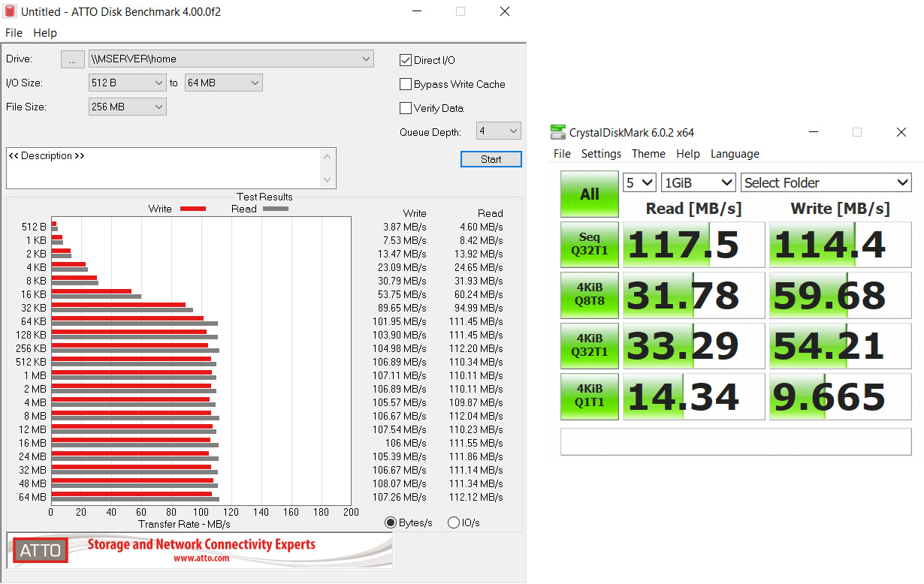Click the Description text field
Screen dimensions: 924x584
click(165, 168)
